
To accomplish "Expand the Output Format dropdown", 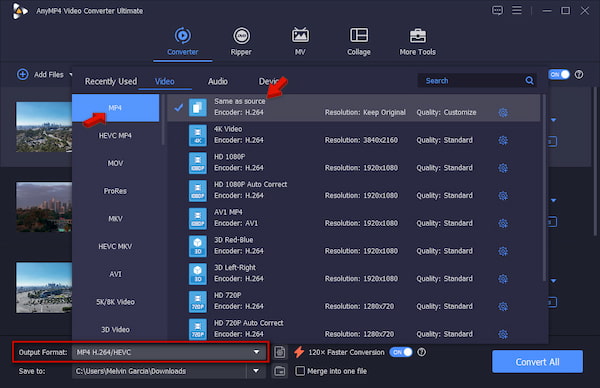I will pyautogui.click(x=256, y=352).
